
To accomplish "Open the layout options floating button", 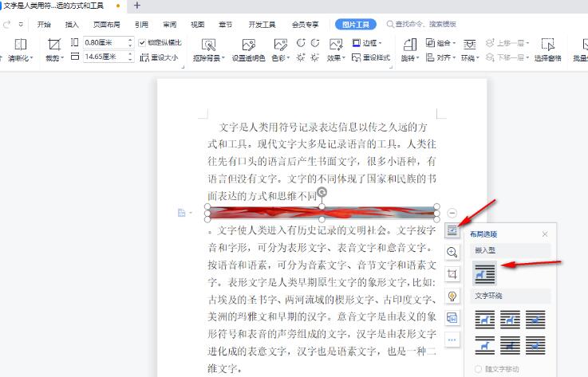I will pos(452,230).
